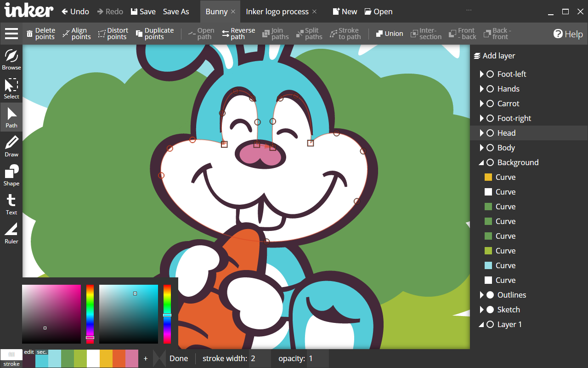Switch to the Shape tool
588x368 pixels.
[11, 175]
